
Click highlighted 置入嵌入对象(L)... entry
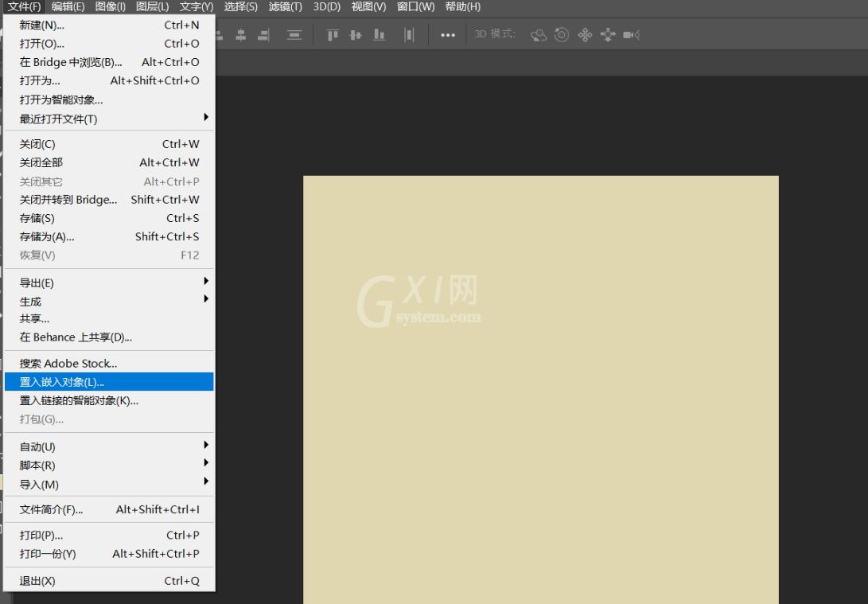pyautogui.click(x=109, y=382)
